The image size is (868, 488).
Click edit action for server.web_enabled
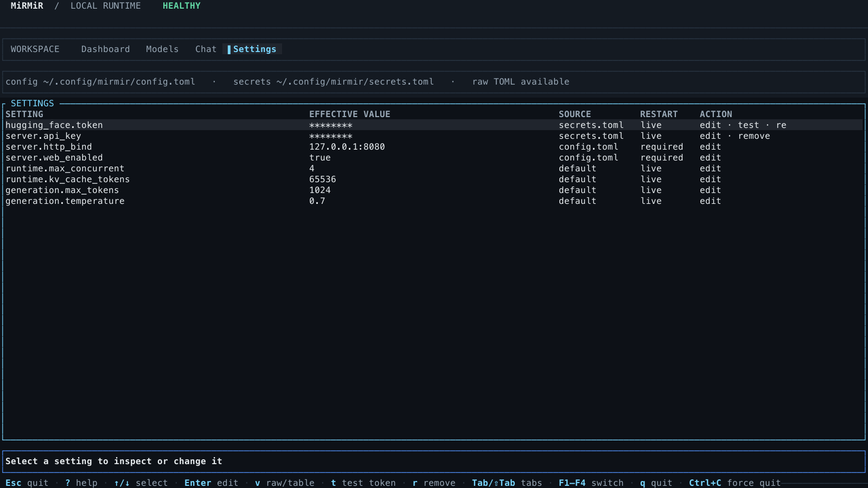coord(711,158)
